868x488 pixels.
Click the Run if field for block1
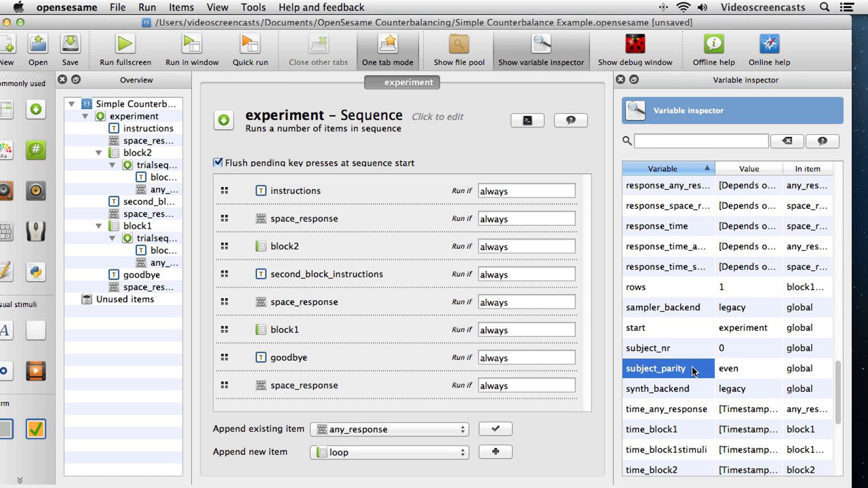(x=526, y=330)
